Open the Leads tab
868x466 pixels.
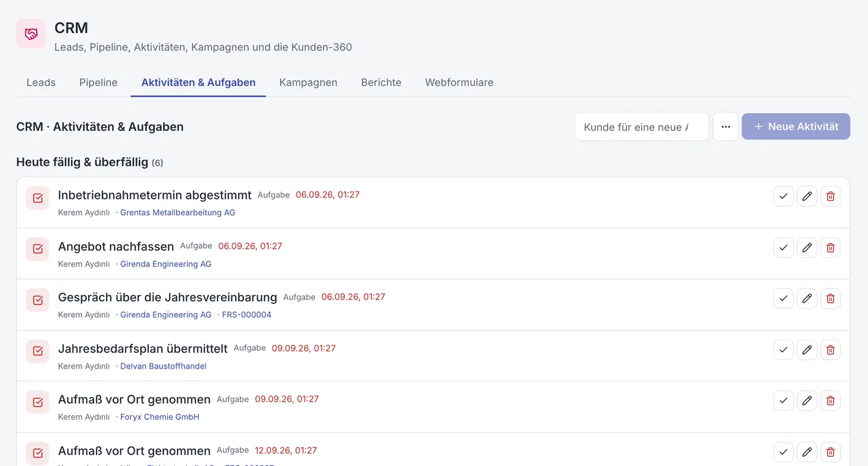pos(41,82)
